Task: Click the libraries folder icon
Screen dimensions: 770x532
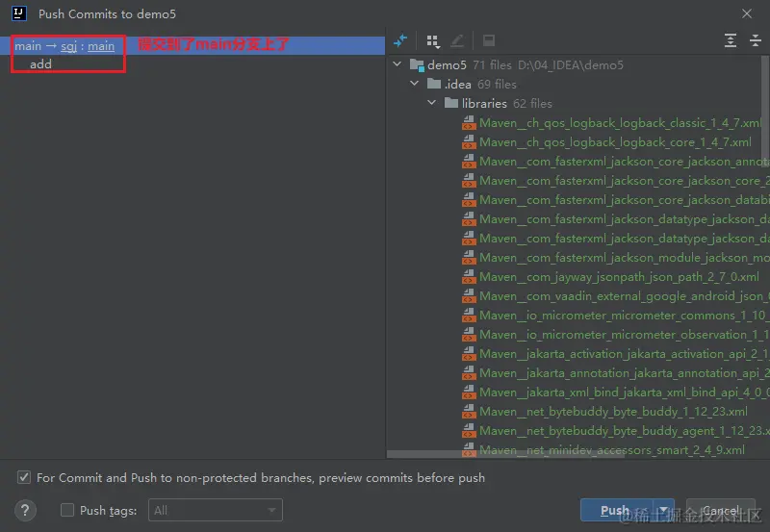Action: click(450, 103)
